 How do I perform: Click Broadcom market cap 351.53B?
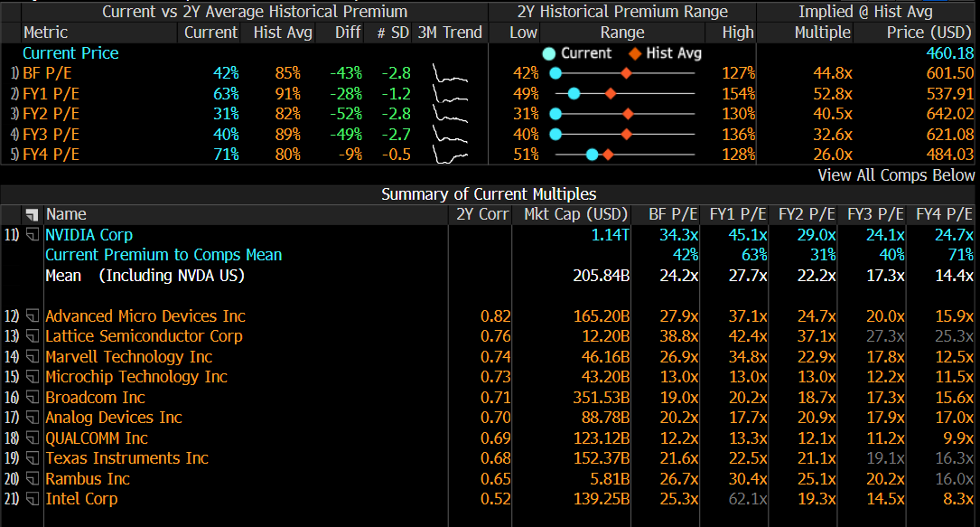[602, 398]
